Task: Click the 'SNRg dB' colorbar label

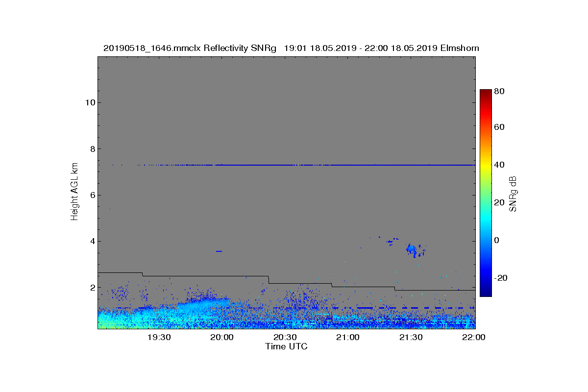Action: (513, 194)
